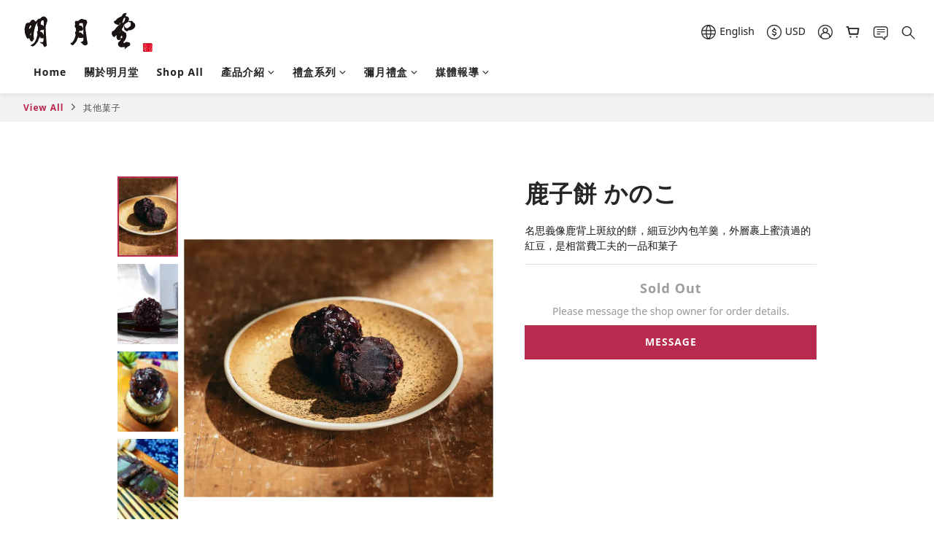Expand the 禮盒系列 dropdown menu

pyautogui.click(x=319, y=72)
